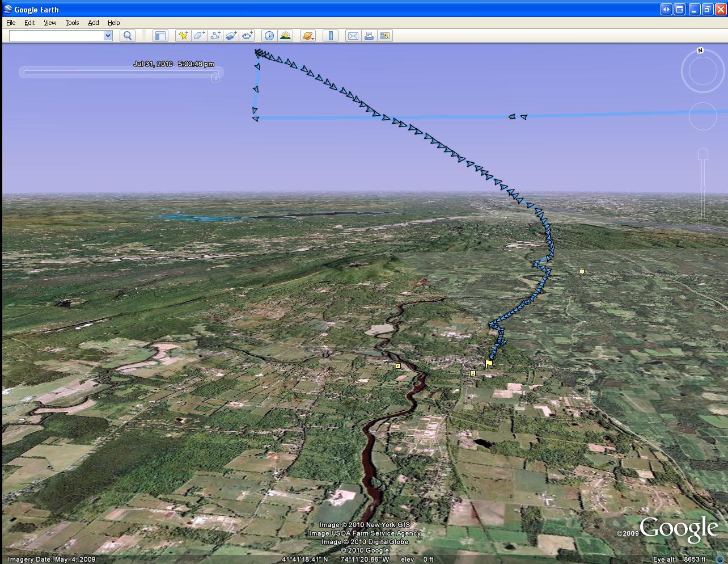Click the Record a Tour camera icon

(x=247, y=36)
